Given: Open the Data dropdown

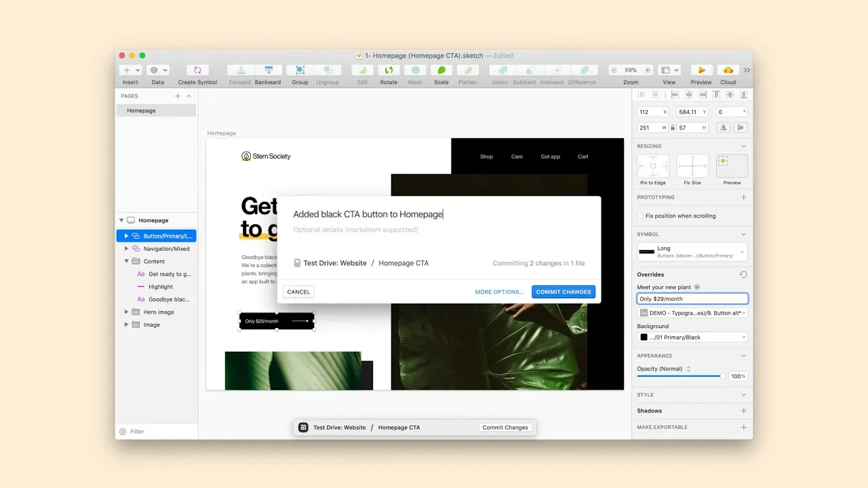Looking at the screenshot, I should coord(158,70).
